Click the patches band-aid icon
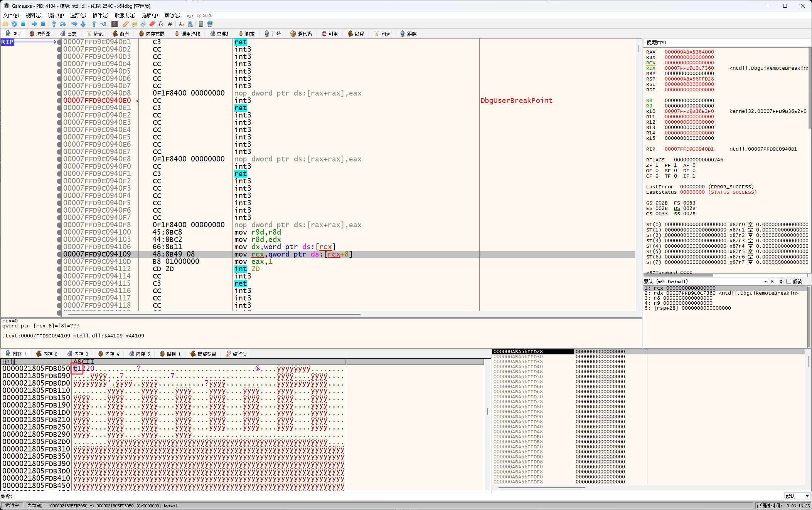The image size is (812, 510). (126, 24)
